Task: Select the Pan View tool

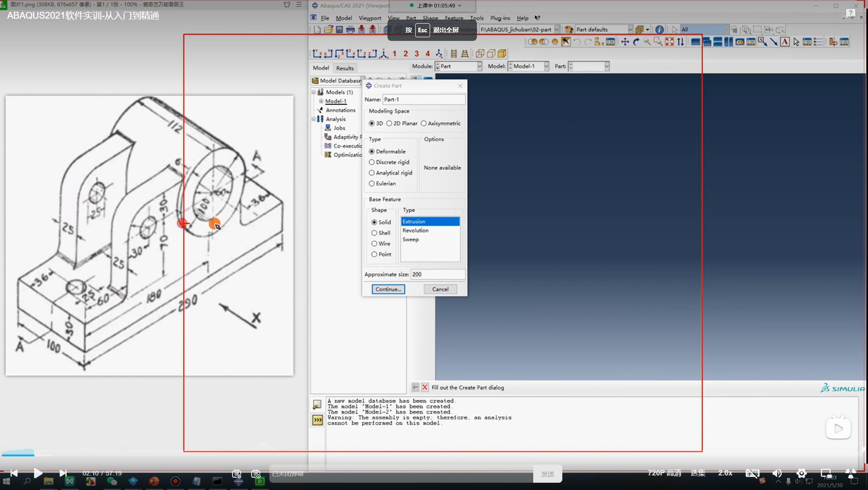Action: 625,41
